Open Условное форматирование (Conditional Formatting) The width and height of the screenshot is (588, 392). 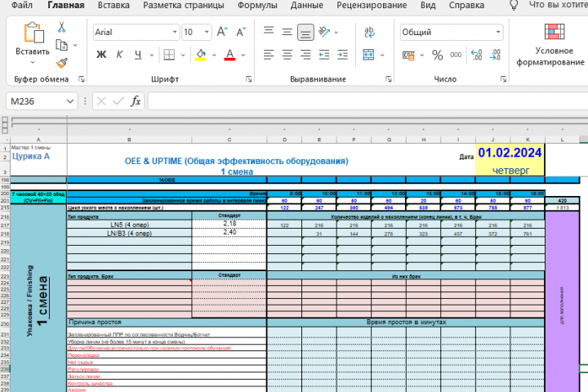554,45
